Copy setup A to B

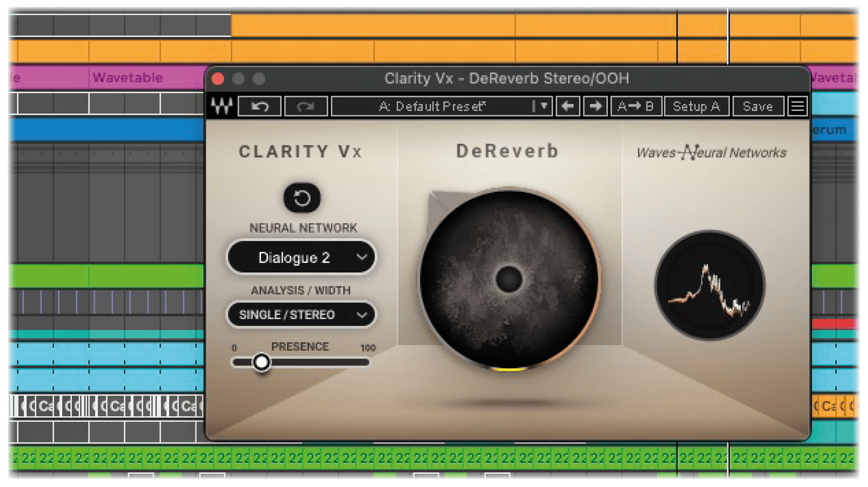point(636,106)
